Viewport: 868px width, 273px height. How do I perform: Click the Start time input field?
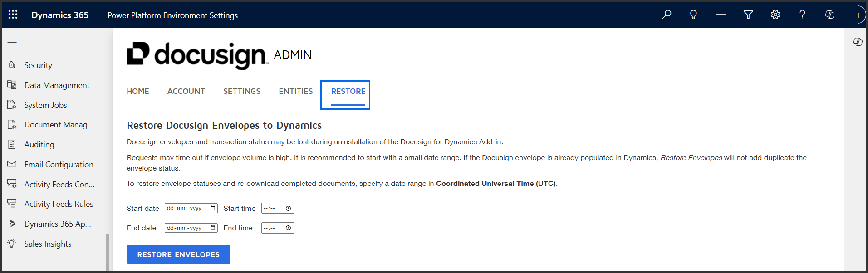pyautogui.click(x=278, y=208)
